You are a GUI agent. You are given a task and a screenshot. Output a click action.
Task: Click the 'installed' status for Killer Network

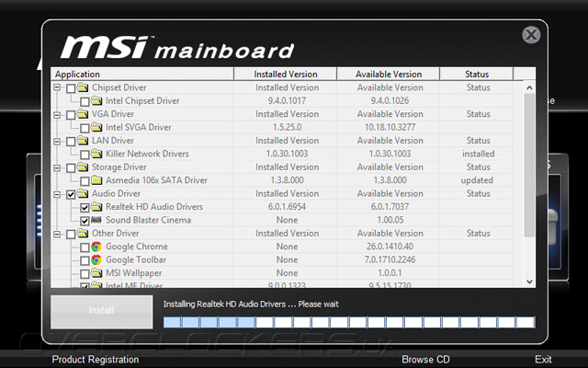[x=478, y=154]
